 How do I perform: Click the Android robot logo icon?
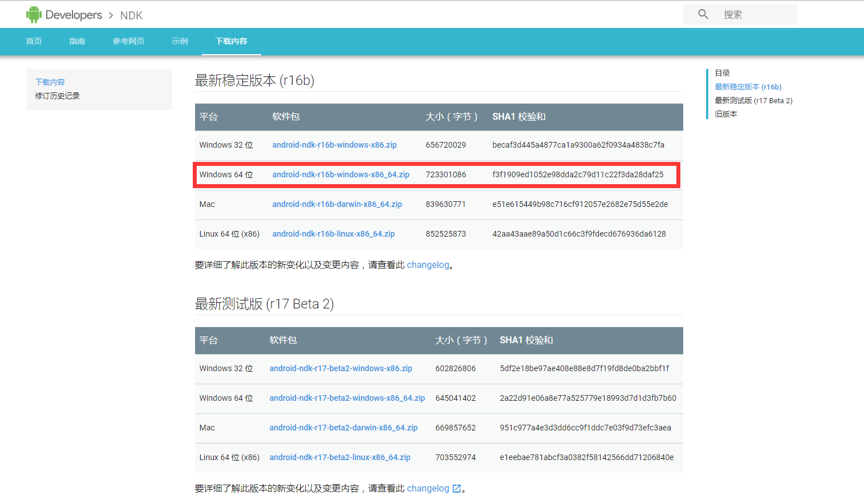[34, 15]
